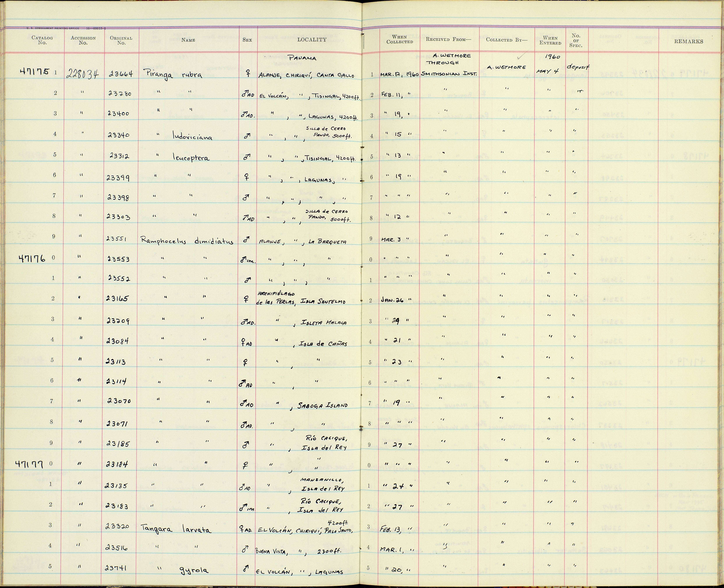Click the 'Collected By' column header
The image size is (724, 588).
(507, 40)
